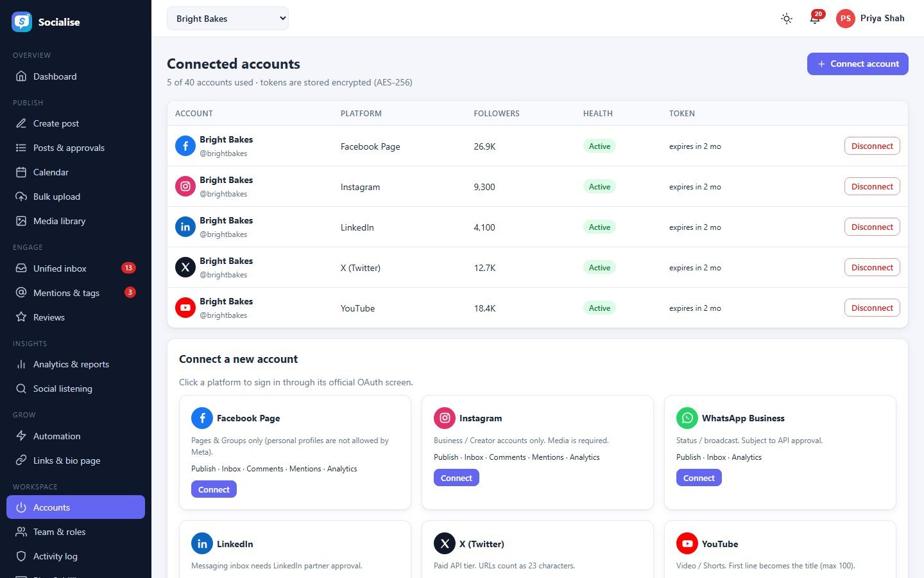924x578 pixels.
Task: Click the YouTube card icon under Connect a new account
Action: (x=687, y=544)
